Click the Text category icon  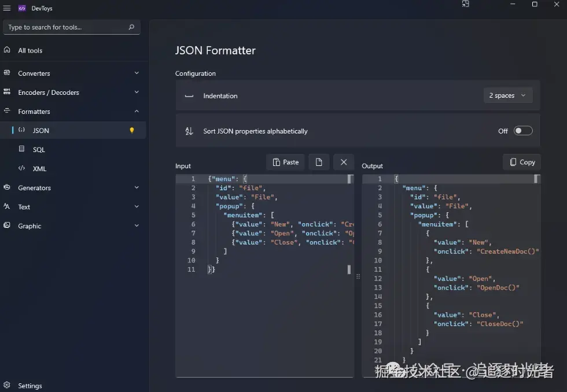click(7, 206)
